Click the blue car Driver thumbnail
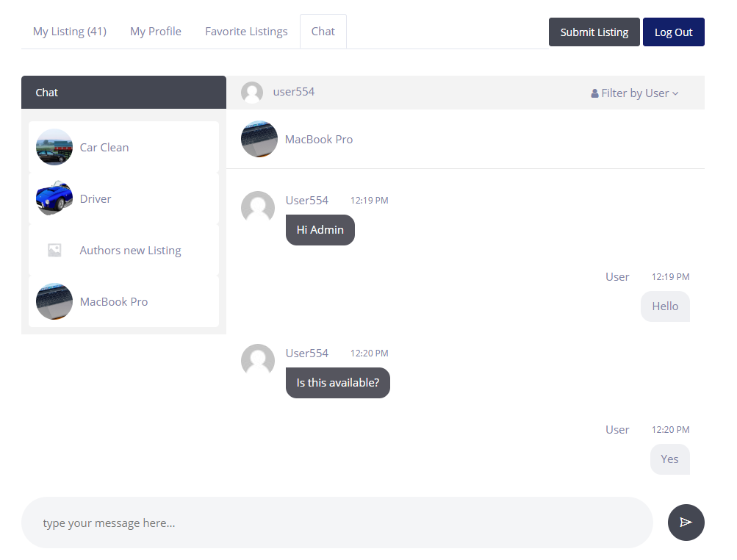Screen dimensions: 737x560 (x=54, y=198)
